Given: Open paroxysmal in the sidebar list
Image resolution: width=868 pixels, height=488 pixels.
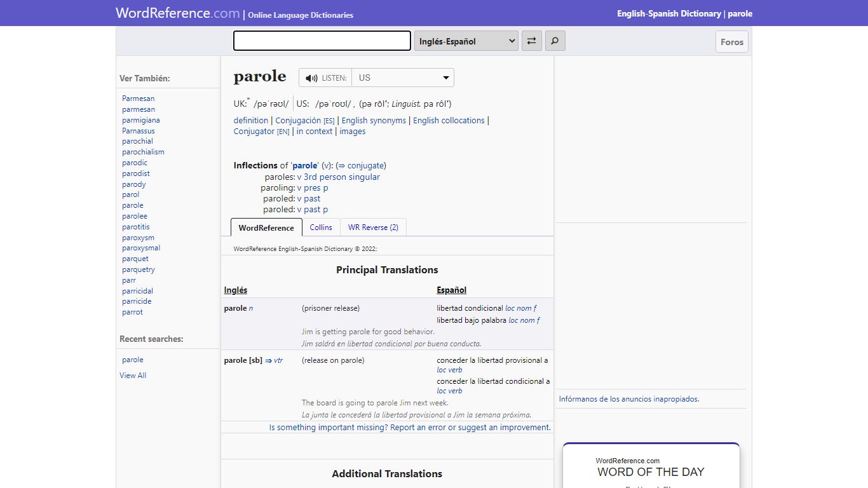Looking at the screenshot, I should [x=141, y=248].
